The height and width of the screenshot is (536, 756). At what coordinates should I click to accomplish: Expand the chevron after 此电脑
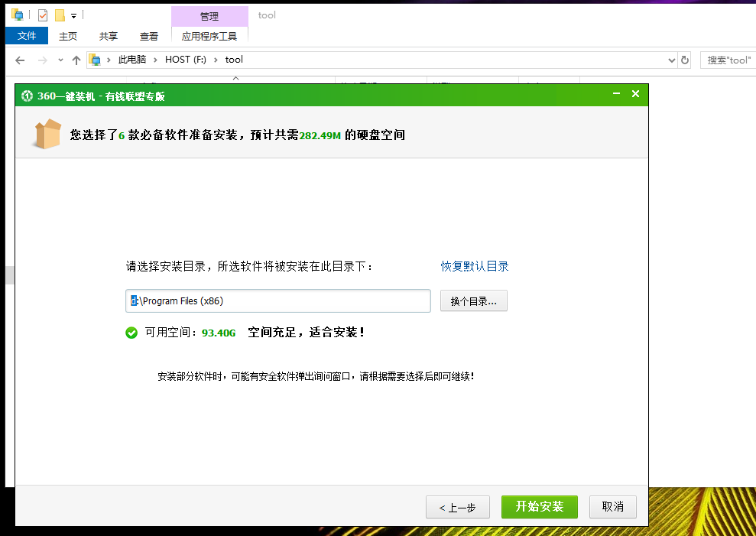point(155,60)
